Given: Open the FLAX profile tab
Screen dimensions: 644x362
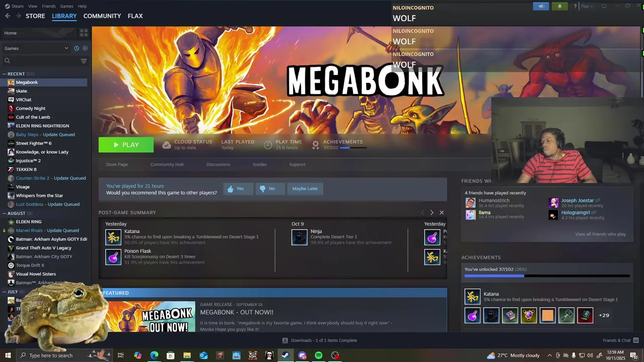Looking at the screenshot, I should click(135, 16).
